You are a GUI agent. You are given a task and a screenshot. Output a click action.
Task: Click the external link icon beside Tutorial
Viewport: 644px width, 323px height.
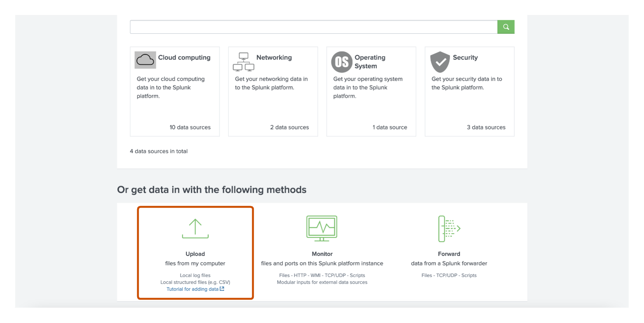pos(222,289)
